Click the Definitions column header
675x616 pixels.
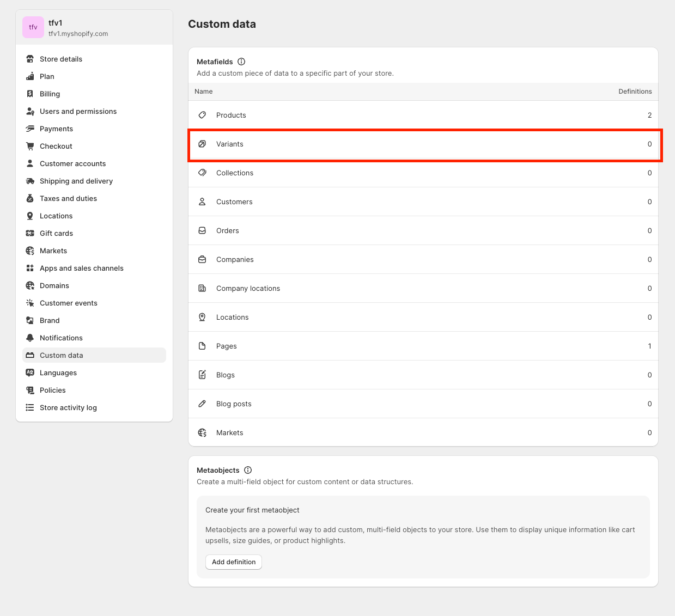point(635,92)
